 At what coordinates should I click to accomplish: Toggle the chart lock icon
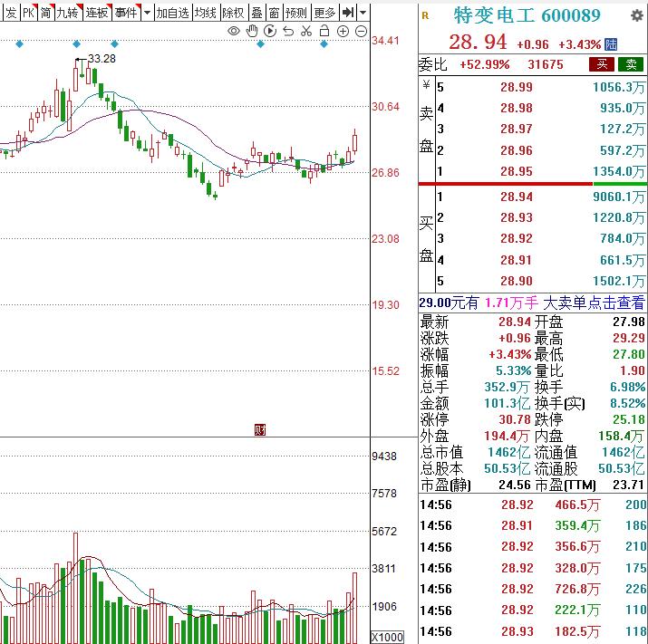coord(324,31)
